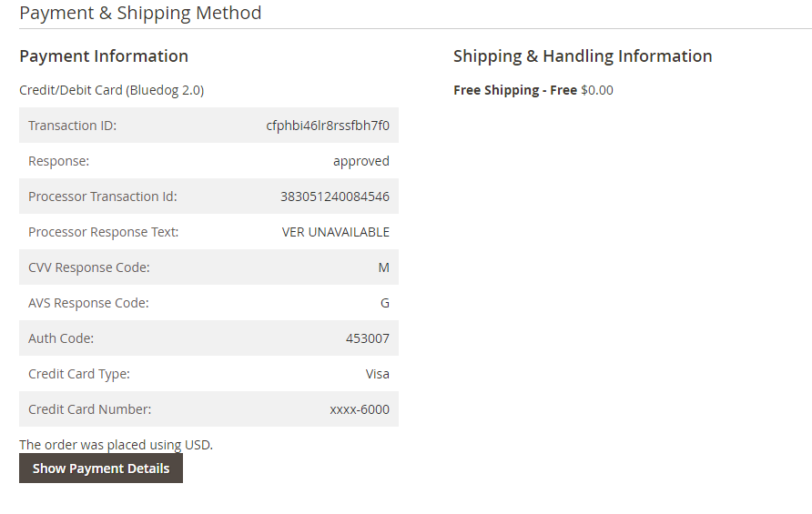Viewport: 812px width, 514px height.
Task: Click the Shipping & Handling Information heading
Action: [583, 56]
